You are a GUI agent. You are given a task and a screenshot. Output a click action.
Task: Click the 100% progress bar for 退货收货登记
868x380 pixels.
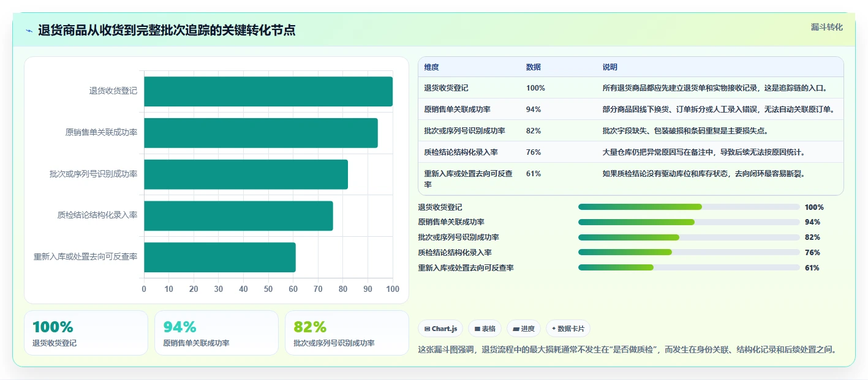[x=689, y=207]
